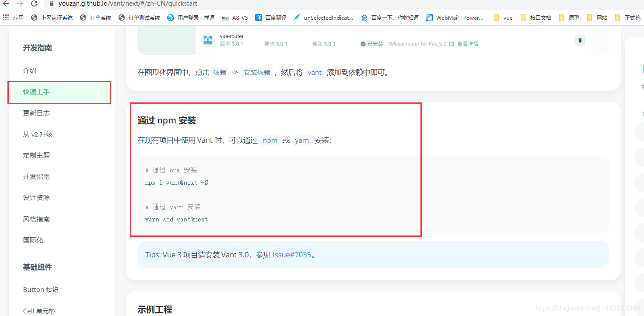Image resolution: width=644 pixels, height=316 pixels.
Task: Click the 用户登录 - 禅道 bookmark icon
Action: (170, 18)
